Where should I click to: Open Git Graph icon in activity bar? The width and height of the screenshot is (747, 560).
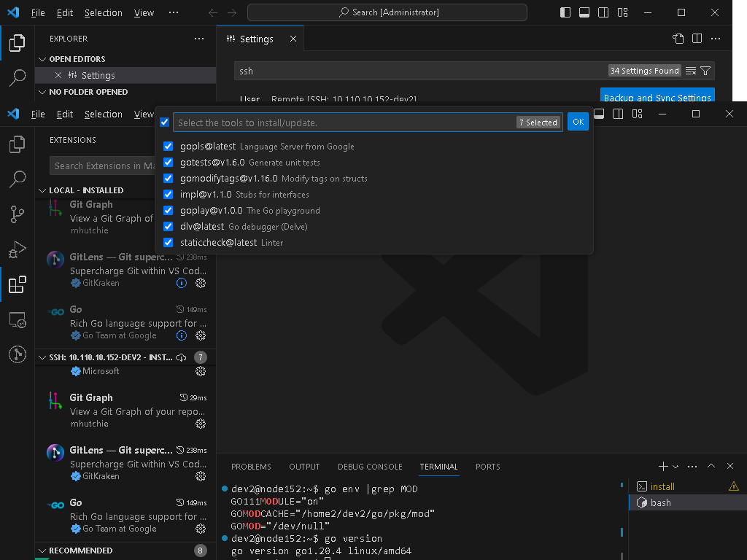[18, 354]
